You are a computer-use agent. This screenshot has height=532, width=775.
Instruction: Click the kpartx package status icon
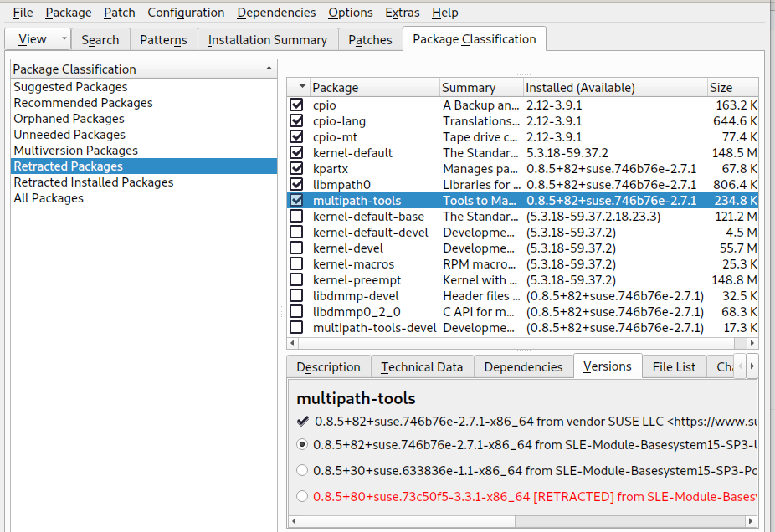(296, 169)
